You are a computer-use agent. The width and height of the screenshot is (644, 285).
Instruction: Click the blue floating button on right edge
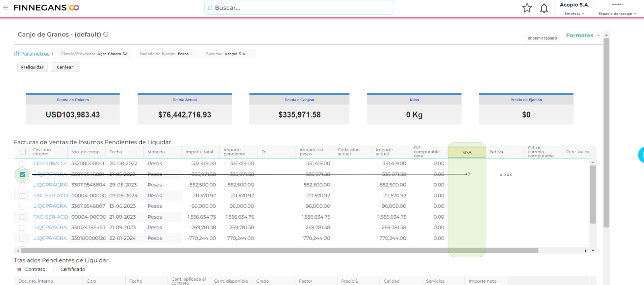(x=641, y=155)
